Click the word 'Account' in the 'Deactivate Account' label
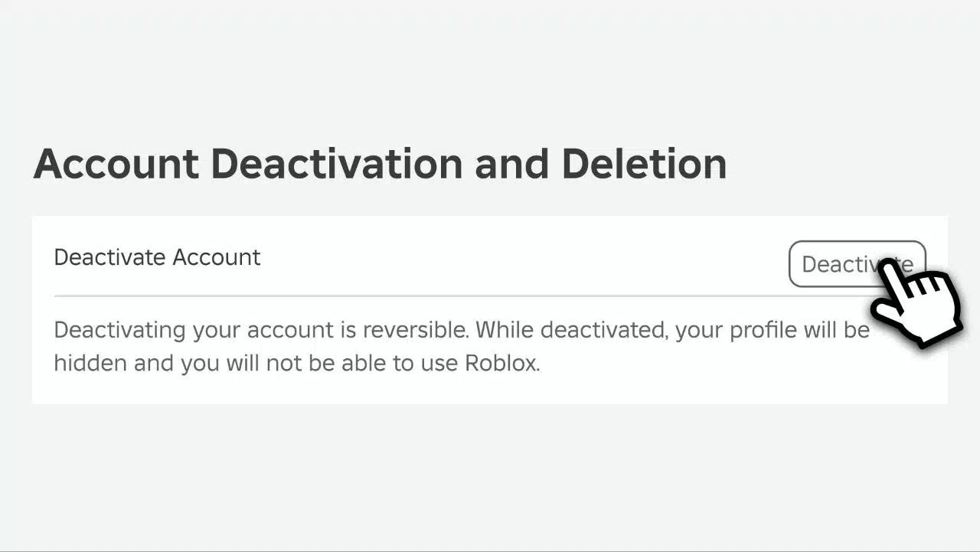Screen dimensions: 980x552 [x=217, y=257]
